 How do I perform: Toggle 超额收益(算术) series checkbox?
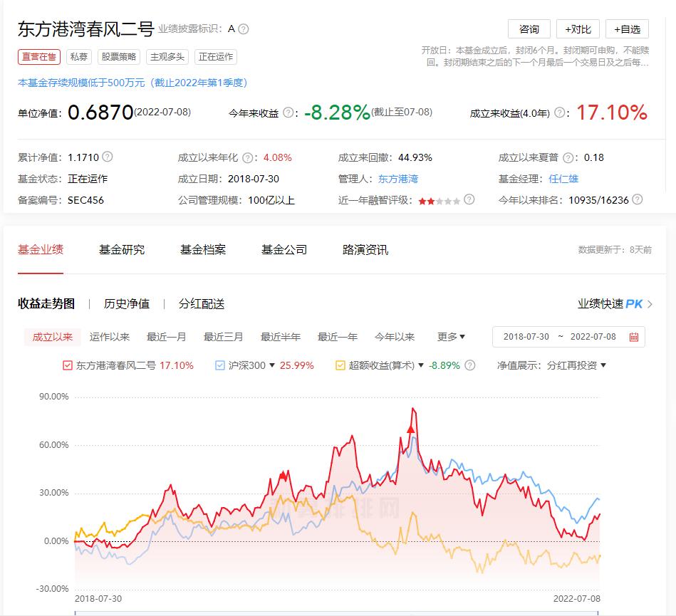pyautogui.click(x=340, y=365)
